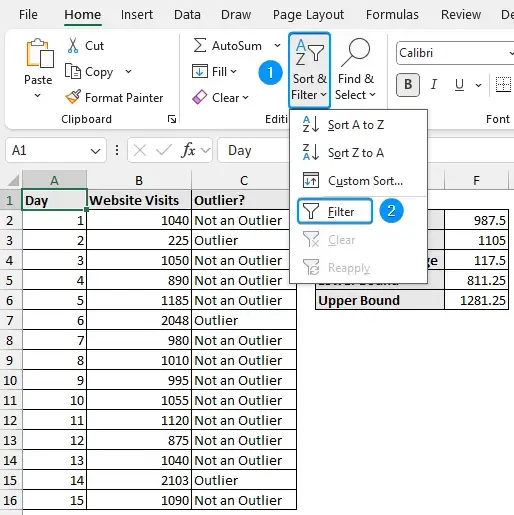Select row 7 header
This screenshot has height=515, width=514.
(x=10, y=320)
